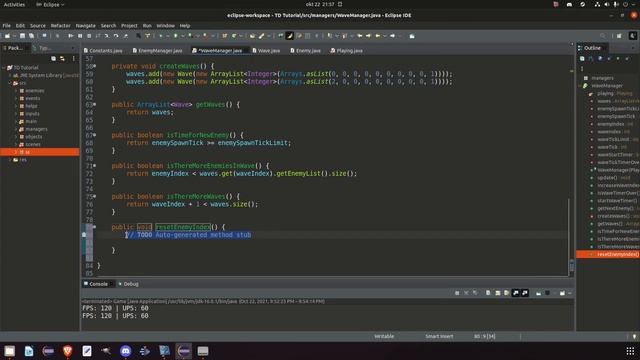This screenshot has height=360, width=640.
Task: Click the Resume debug toolbar icon
Action: [71, 36]
